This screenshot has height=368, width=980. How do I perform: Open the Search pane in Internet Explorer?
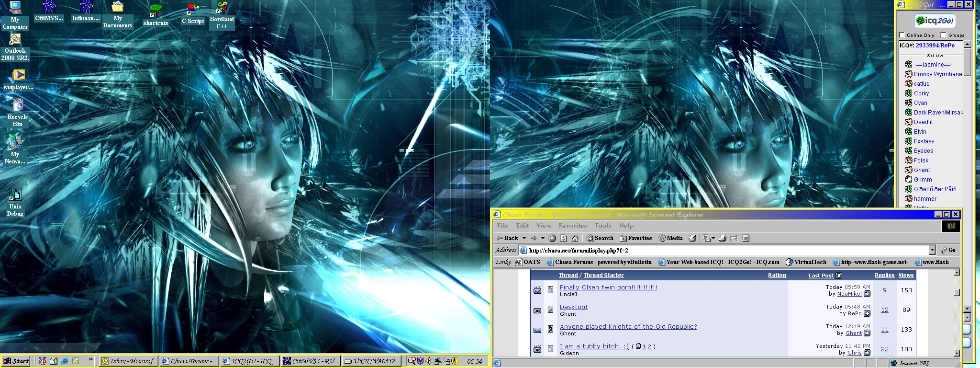[600, 238]
